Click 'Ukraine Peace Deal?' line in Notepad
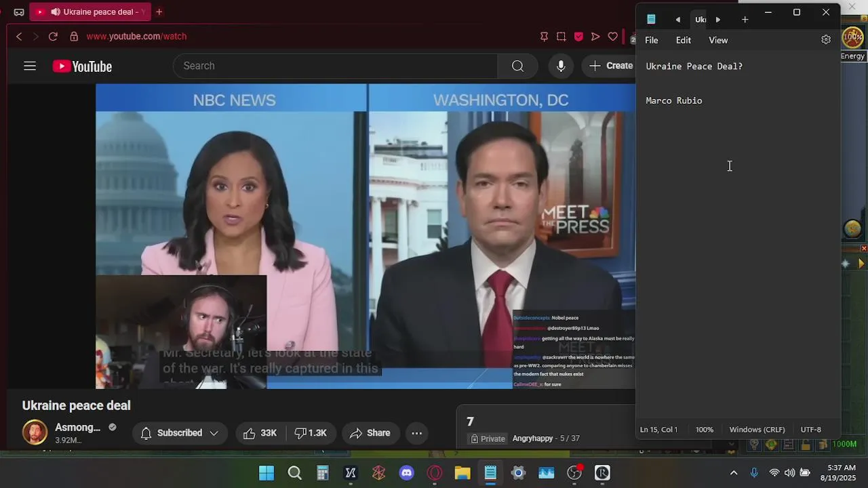The height and width of the screenshot is (488, 868). coord(694,66)
